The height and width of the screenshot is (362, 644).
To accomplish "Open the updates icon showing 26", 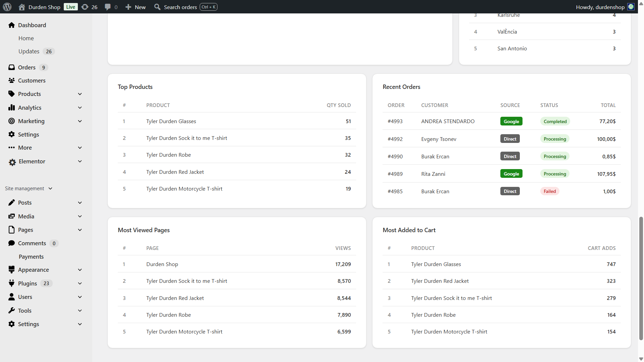I will pos(85,7).
